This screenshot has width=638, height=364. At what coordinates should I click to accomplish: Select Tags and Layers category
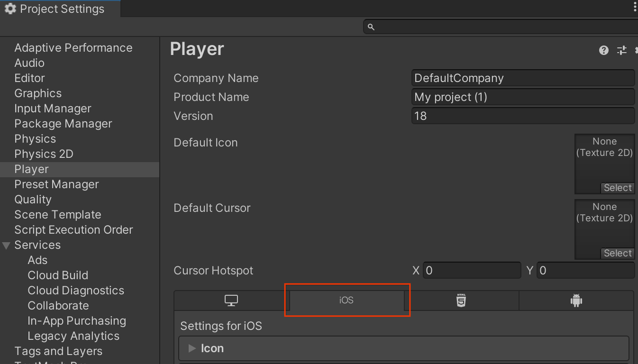point(58,351)
